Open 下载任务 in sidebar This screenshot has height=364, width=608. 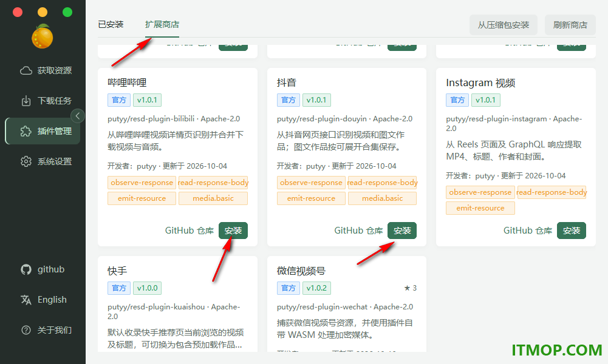point(55,101)
